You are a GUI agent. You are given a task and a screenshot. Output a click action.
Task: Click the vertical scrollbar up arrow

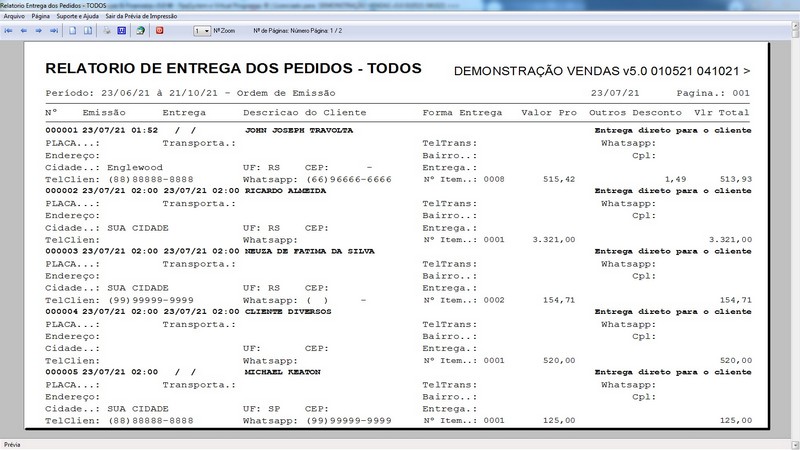tap(795, 26)
